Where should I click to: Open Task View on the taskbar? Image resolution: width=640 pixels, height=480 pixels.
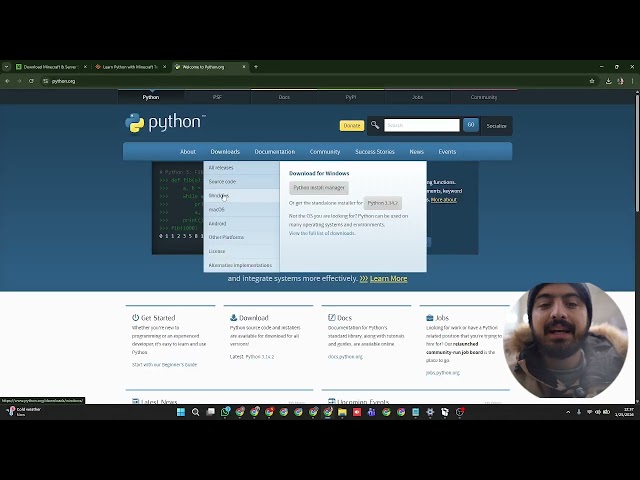(210, 412)
